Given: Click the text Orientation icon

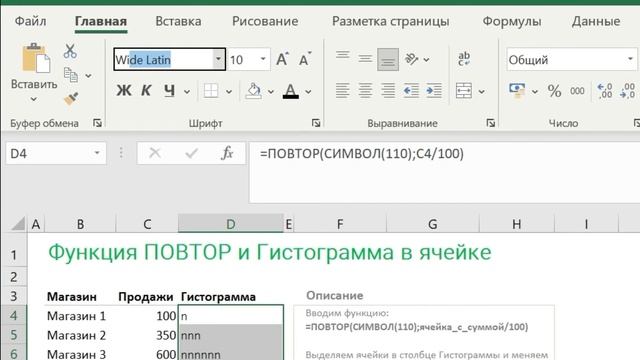Looking at the screenshot, I should click(x=411, y=60).
